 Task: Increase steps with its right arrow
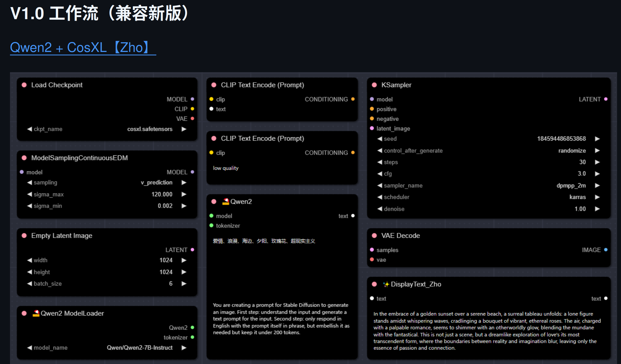pos(597,162)
